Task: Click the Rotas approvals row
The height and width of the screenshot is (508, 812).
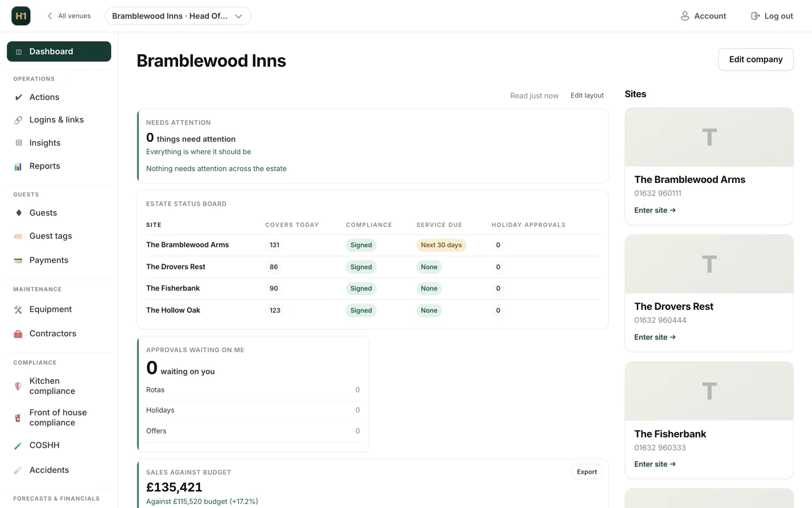Action: [253, 390]
